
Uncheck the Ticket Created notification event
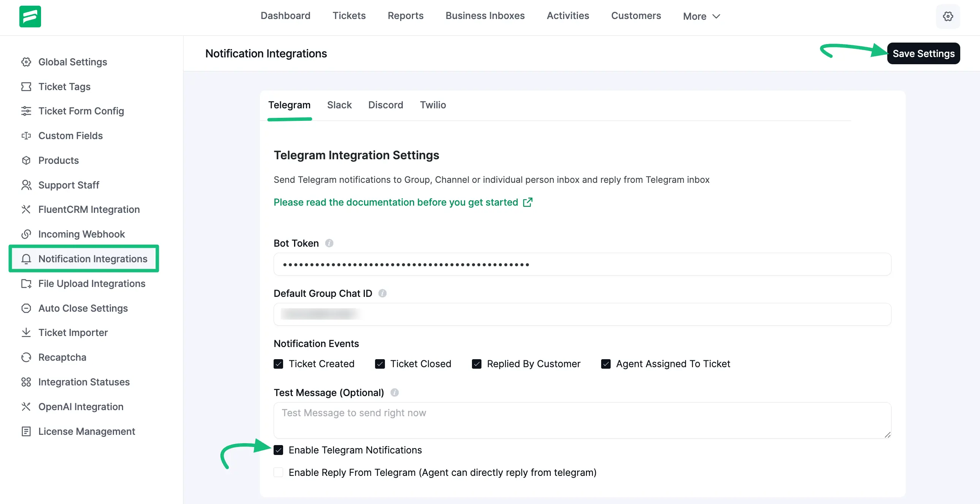(278, 364)
